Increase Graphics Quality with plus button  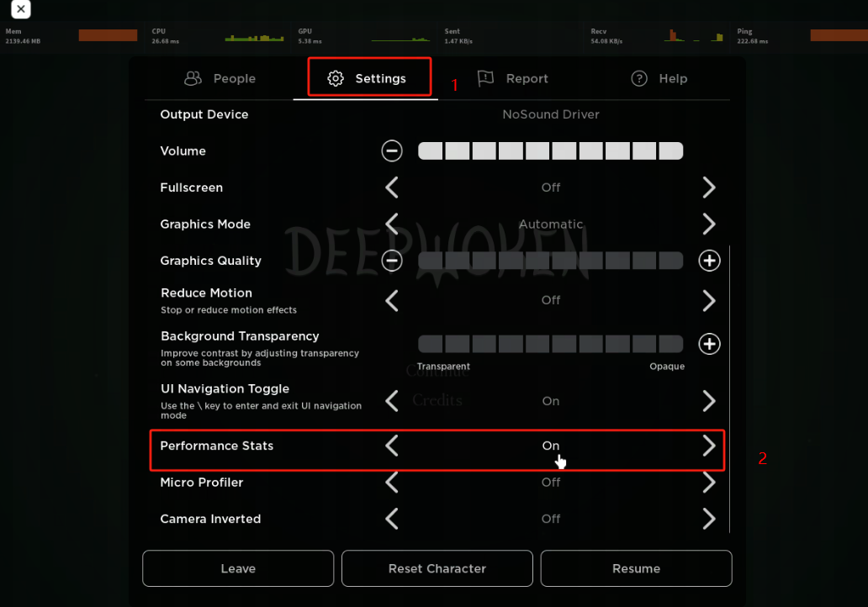point(709,261)
